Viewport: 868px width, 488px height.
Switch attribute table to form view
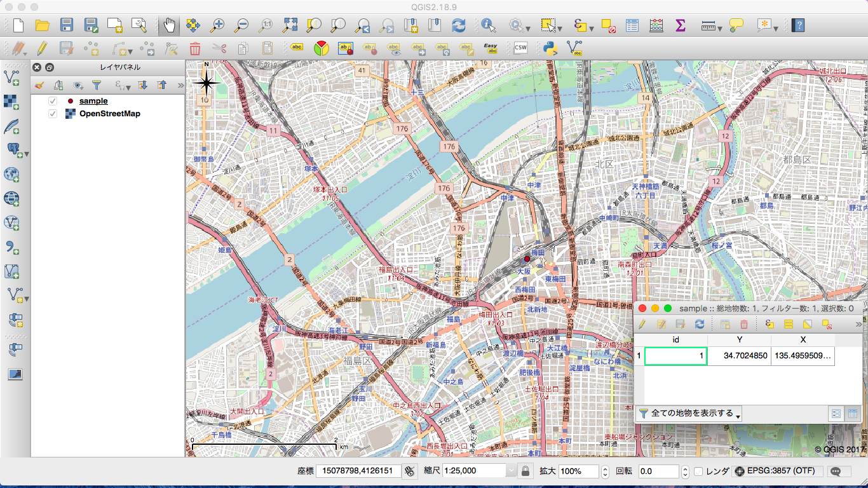tap(836, 414)
